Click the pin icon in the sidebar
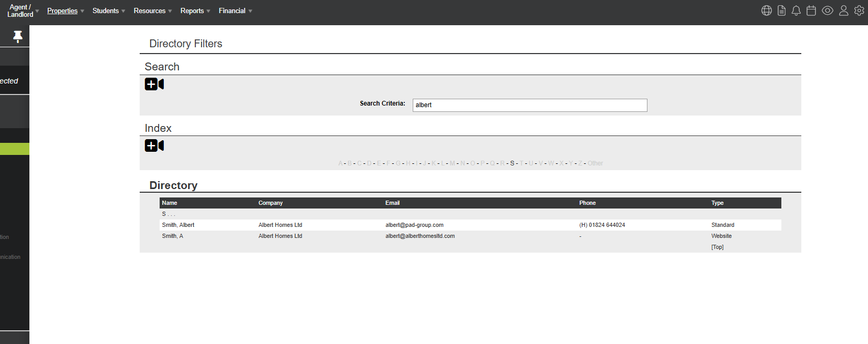This screenshot has height=344, width=868. pyautogui.click(x=17, y=36)
